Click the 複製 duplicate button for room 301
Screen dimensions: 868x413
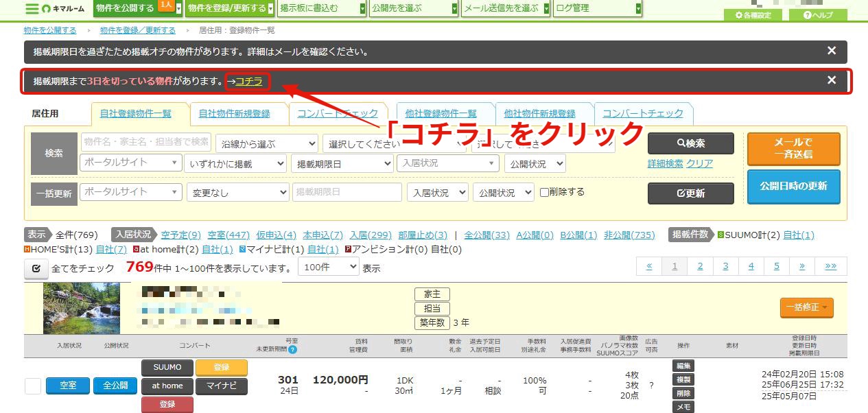(683, 379)
